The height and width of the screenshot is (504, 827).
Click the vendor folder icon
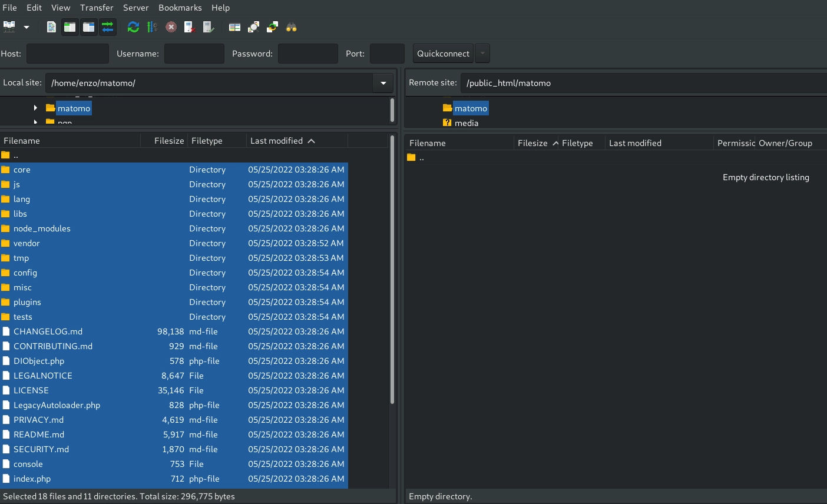(x=6, y=243)
